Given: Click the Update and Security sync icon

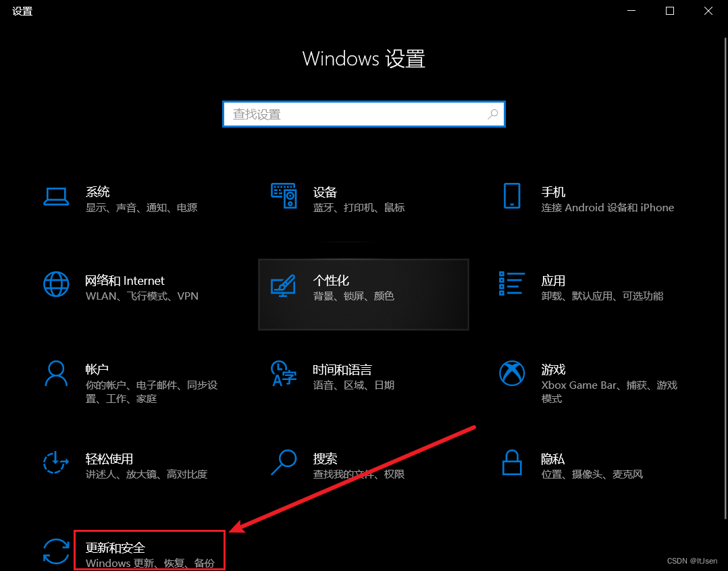Looking at the screenshot, I should pyautogui.click(x=56, y=551).
